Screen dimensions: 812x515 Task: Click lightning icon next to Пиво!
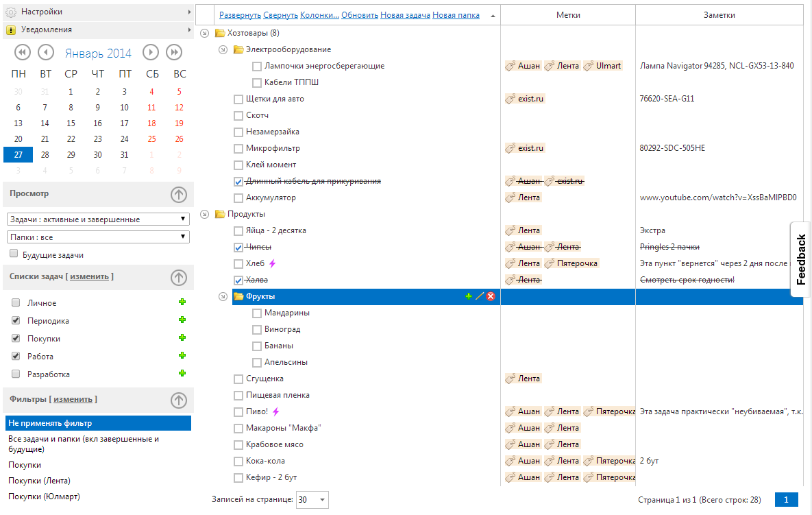point(276,412)
